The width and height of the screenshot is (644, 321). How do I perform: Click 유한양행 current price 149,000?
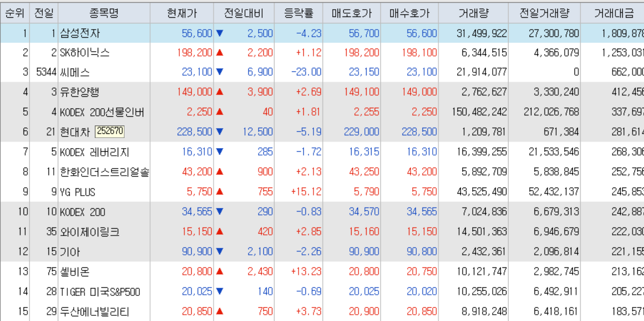point(195,92)
